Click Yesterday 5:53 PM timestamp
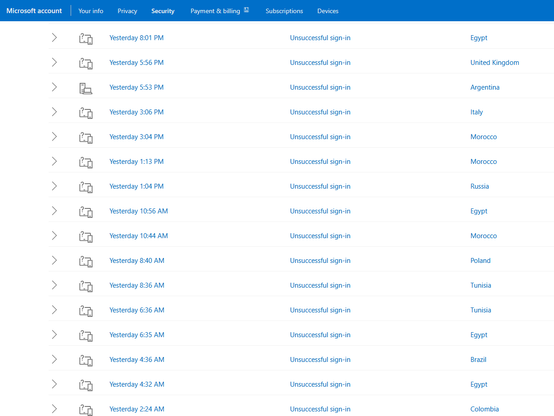Image resolution: width=554 pixels, height=416 pixels. tap(136, 87)
